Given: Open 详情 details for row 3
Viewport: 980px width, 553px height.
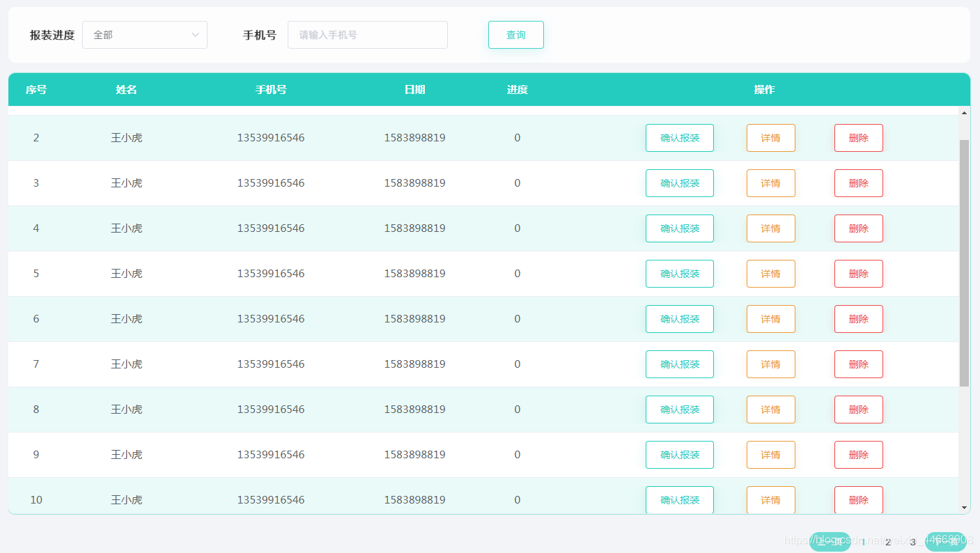Looking at the screenshot, I should click(x=770, y=182).
